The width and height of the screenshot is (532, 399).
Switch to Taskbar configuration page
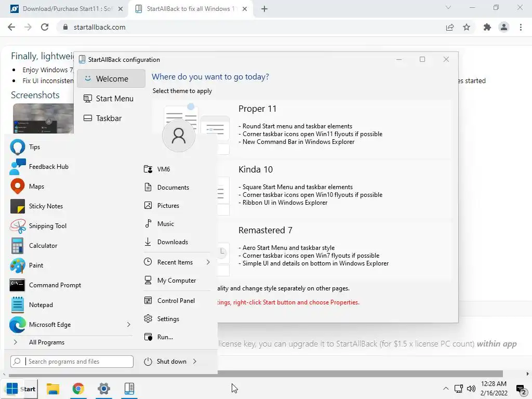(x=111, y=118)
